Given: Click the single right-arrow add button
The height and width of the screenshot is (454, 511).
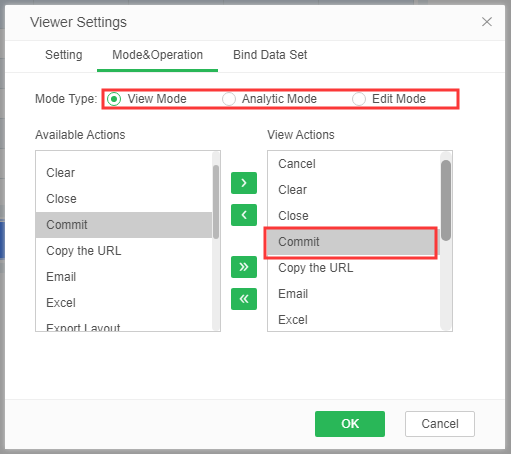Looking at the screenshot, I should tap(244, 183).
